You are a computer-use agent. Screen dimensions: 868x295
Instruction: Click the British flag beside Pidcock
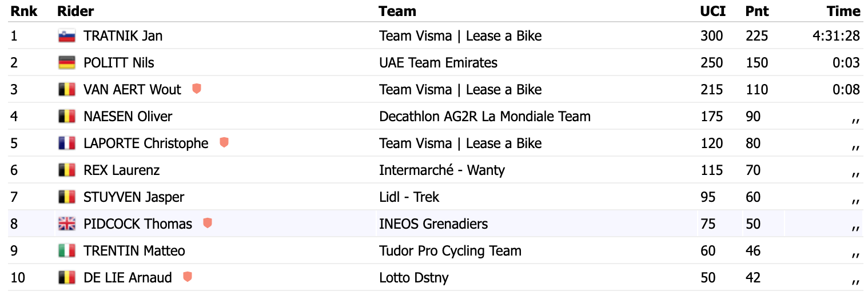67,224
